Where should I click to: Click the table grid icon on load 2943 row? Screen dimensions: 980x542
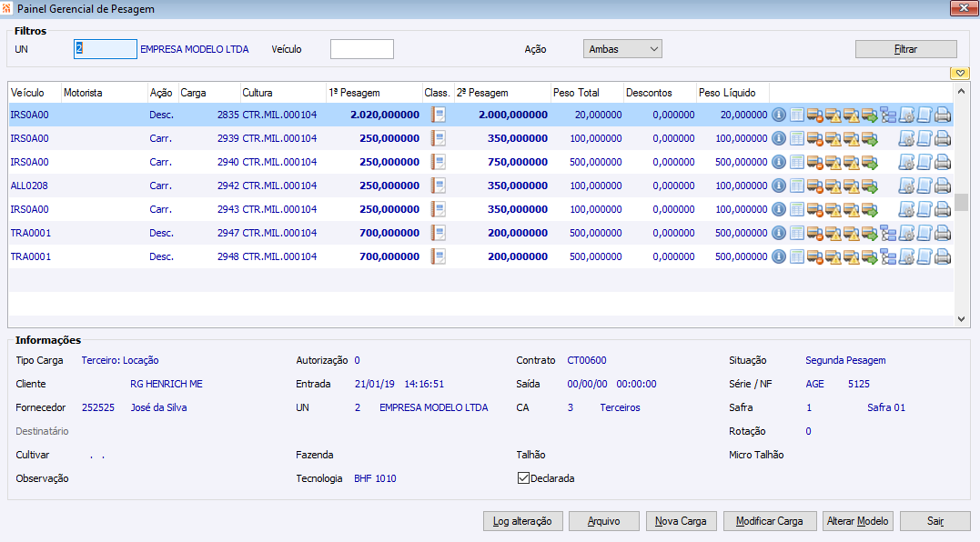797,209
